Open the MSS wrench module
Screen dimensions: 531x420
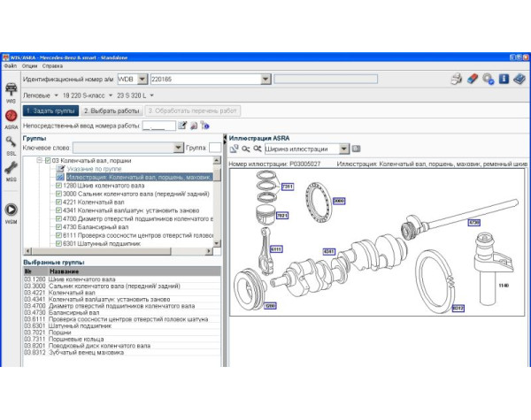(x=11, y=171)
